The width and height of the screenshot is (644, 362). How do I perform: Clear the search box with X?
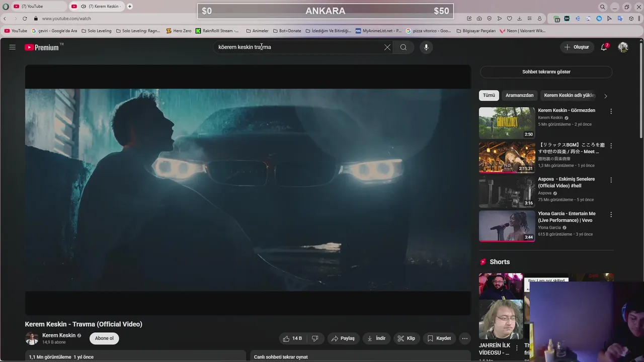tap(387, 47)
